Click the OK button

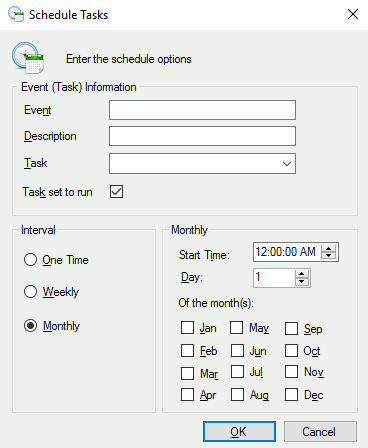pyautogui.click(x=239, y=432)
